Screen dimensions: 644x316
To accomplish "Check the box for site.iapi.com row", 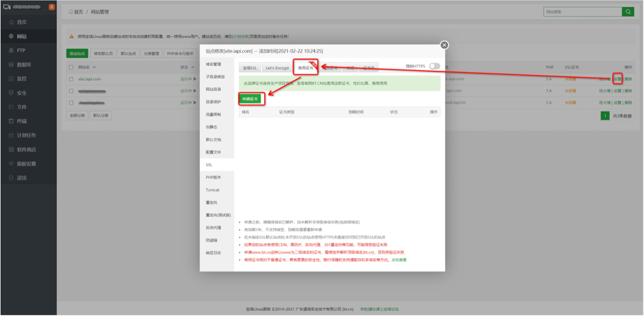I will [x=71, y=79].
